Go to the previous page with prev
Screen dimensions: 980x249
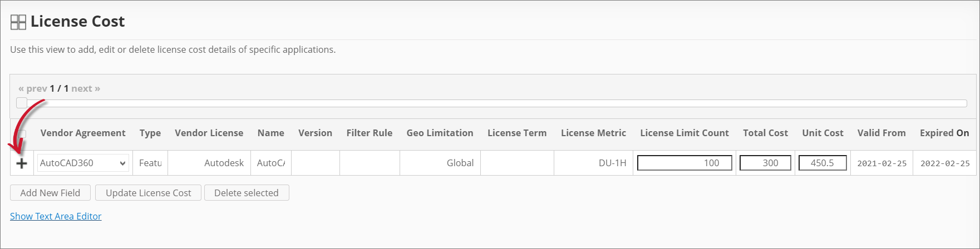coord(32,88)
